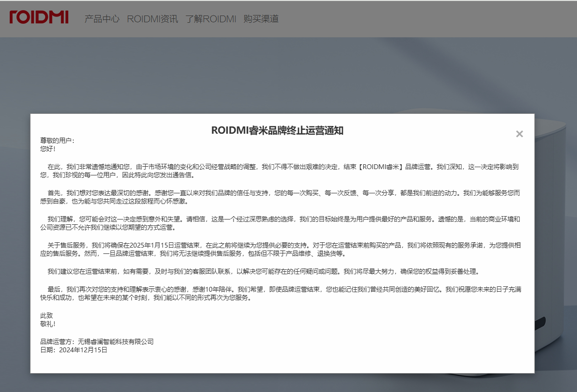Click the date line 2024年12月15日
This screenshot has width=577, height=392.
tap(74, 350)
